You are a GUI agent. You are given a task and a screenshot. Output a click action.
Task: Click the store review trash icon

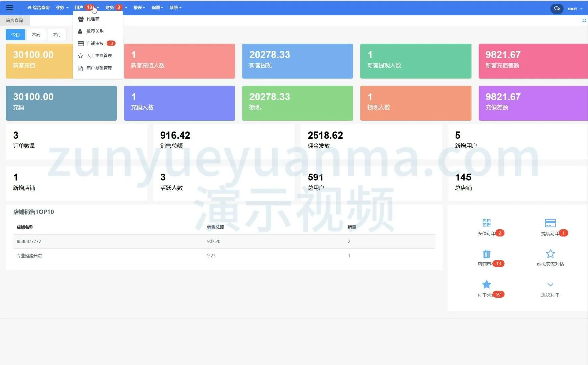486,254
